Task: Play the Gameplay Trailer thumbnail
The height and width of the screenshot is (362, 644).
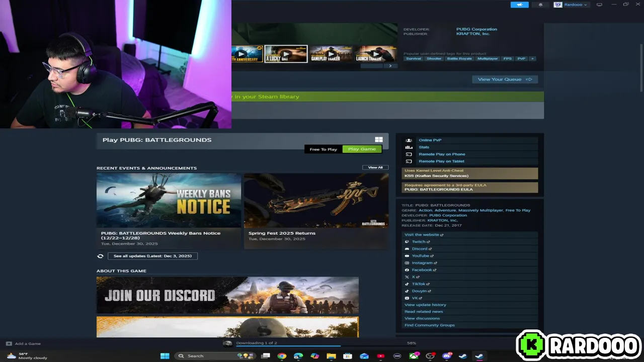Action: pos(331,54)
